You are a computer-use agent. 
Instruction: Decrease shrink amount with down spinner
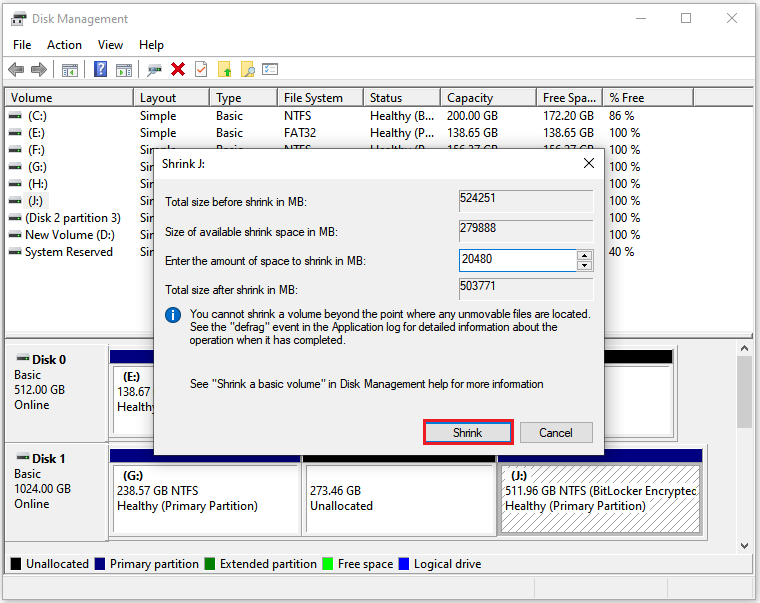tap(585, 265)
